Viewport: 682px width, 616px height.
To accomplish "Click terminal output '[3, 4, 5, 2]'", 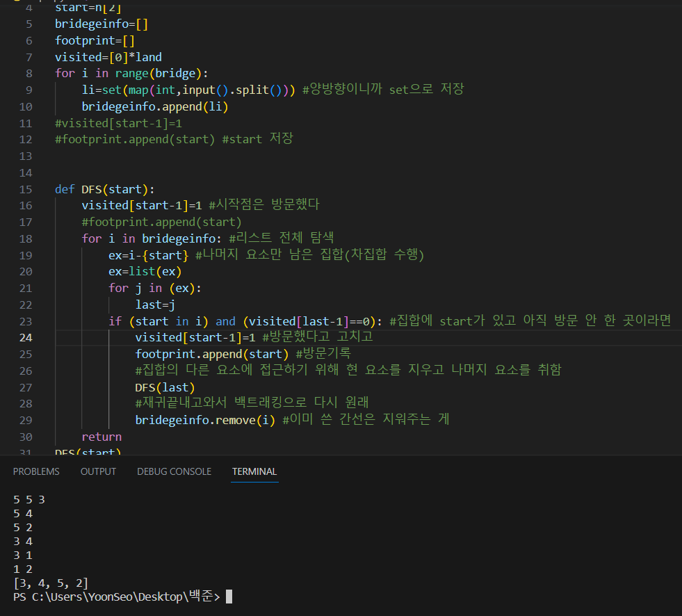I will [51, 583].
